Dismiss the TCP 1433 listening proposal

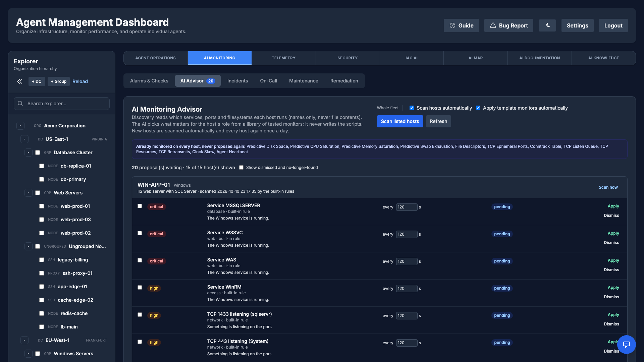point(611,324)
